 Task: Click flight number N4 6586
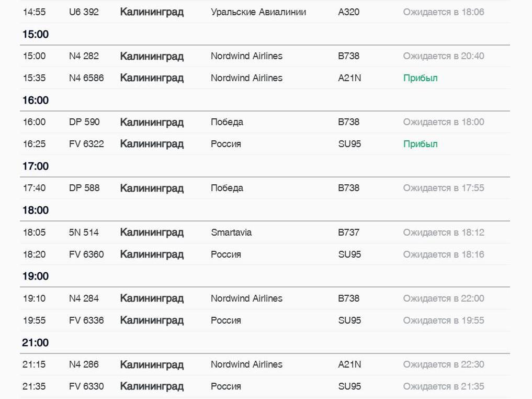(x=86, y=78)
